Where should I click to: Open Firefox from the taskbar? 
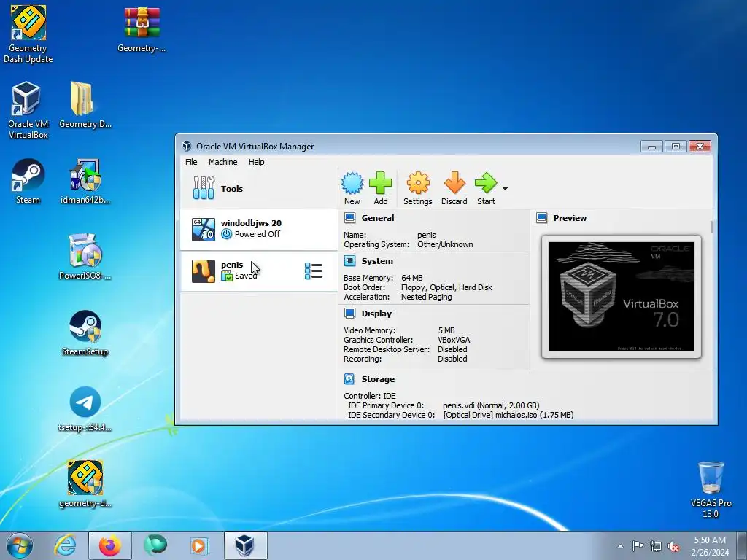pos(110,545)
